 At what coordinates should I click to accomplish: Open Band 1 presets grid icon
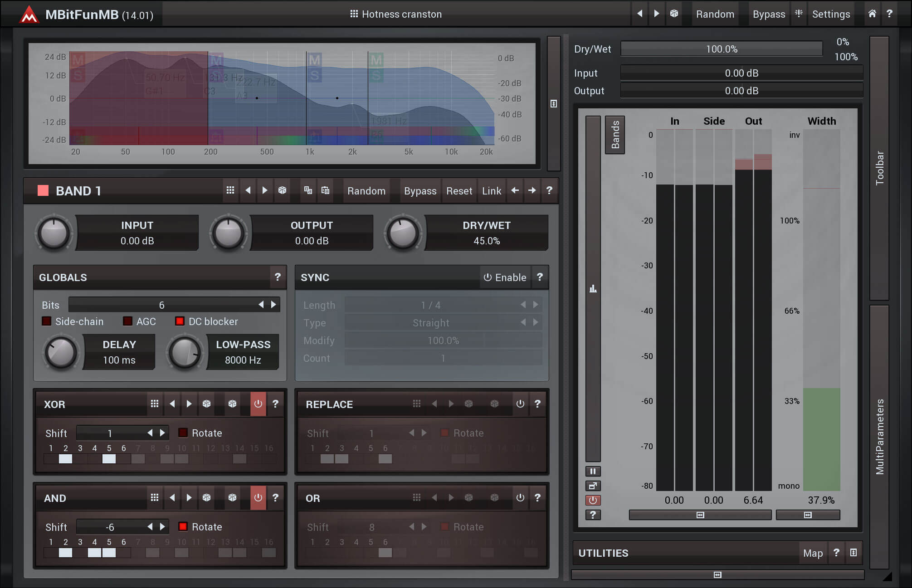(230, 190)
